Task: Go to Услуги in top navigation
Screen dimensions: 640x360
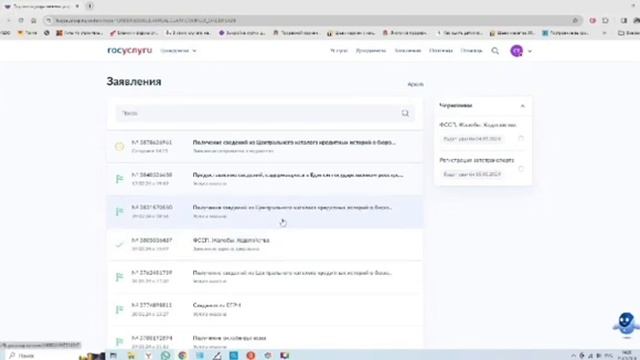Action: [339, 51]
